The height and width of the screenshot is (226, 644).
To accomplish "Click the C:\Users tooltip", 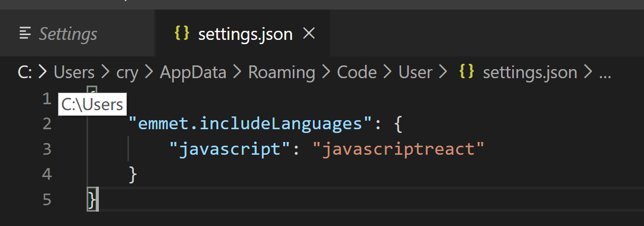I will [x=92, y=105].
